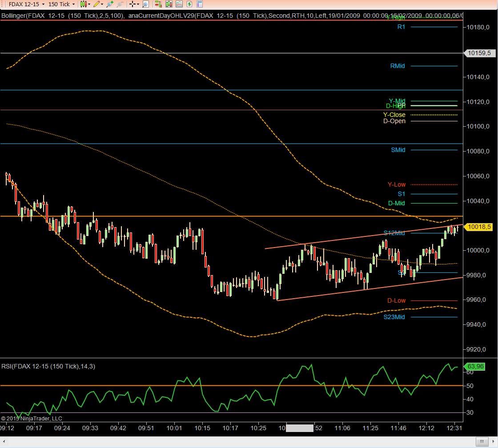The height and width of the screenshot is (448, 498).
Task: Click the zoom frame magnifier icon
Action: click(x=145, y=4)
